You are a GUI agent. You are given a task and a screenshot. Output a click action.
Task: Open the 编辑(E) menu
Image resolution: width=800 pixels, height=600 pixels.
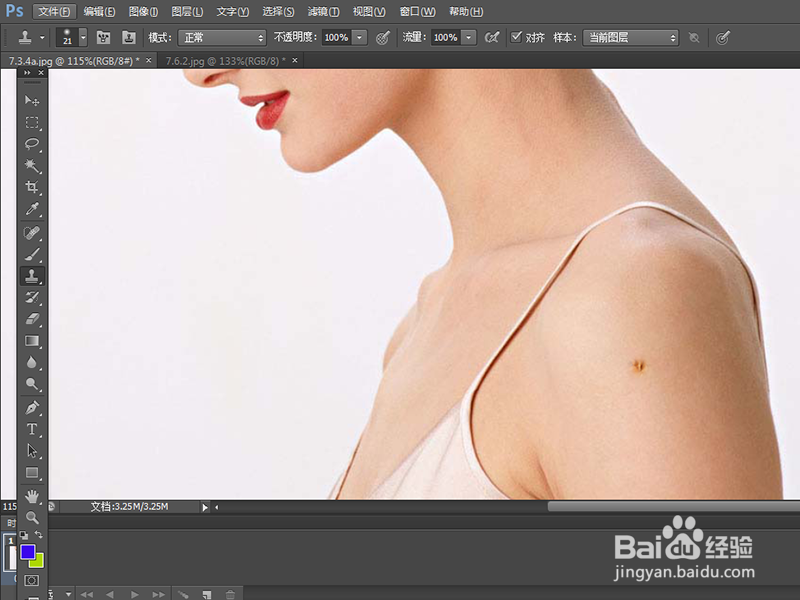tap(99, 12)
